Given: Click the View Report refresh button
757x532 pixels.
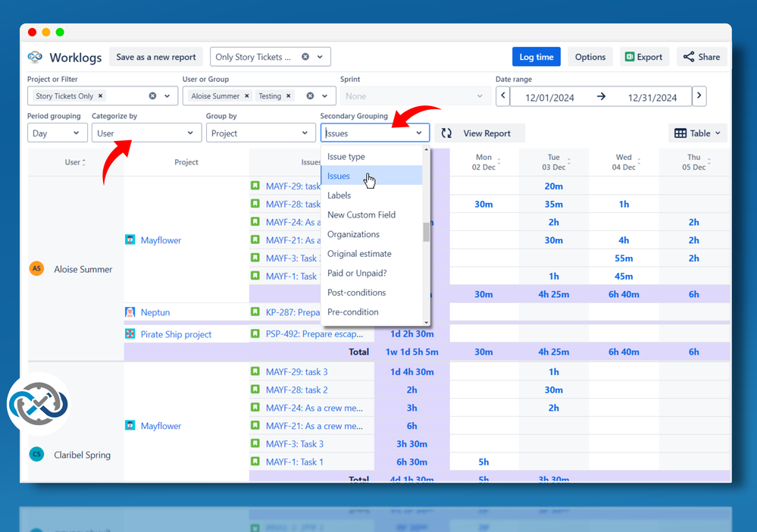Looking at the screenshot, I should [480, 133].
